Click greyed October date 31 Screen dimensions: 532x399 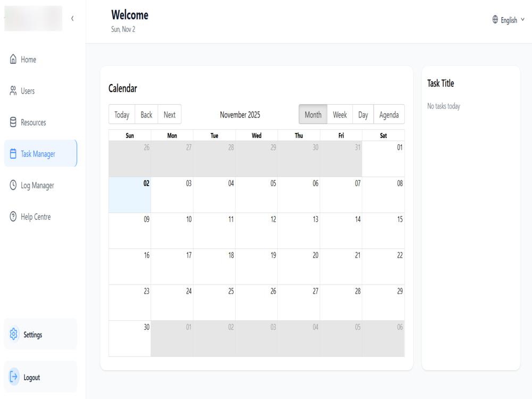pyautogui.click(x=358, y=147)
